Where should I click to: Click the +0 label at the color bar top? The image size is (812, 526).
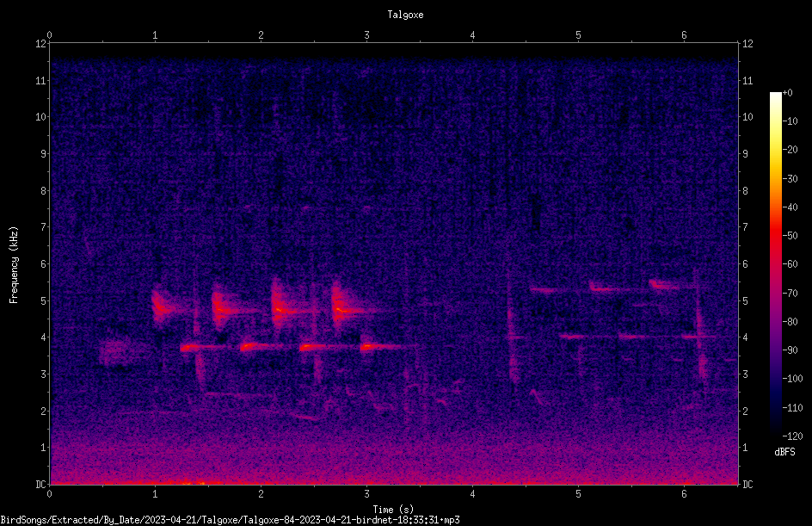click(788, 93)
